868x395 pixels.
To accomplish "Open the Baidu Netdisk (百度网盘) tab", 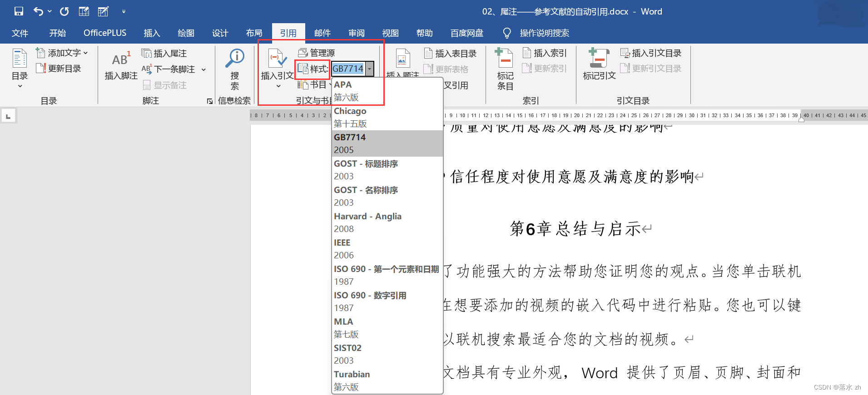I will tap(467, 33).
